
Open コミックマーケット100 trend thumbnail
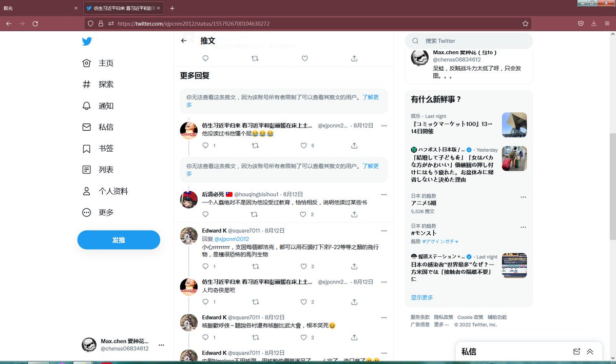(x=514, y=125)
